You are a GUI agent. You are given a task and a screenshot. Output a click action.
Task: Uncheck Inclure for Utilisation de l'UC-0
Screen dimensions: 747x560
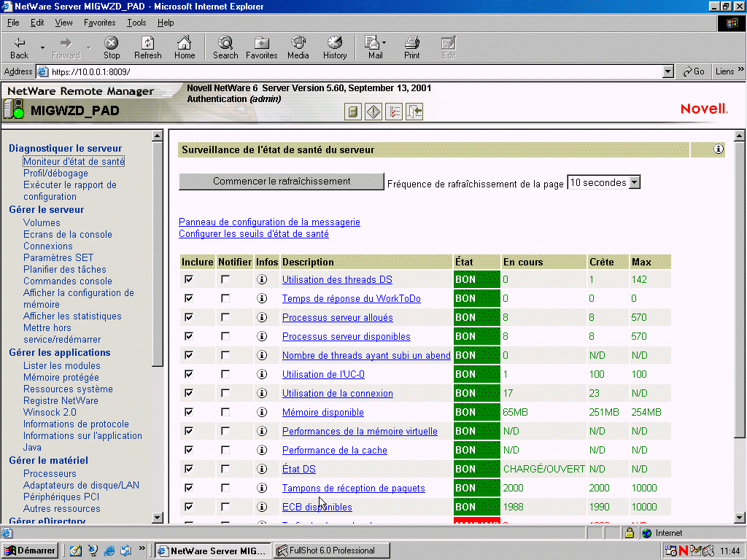click(188, 374)
